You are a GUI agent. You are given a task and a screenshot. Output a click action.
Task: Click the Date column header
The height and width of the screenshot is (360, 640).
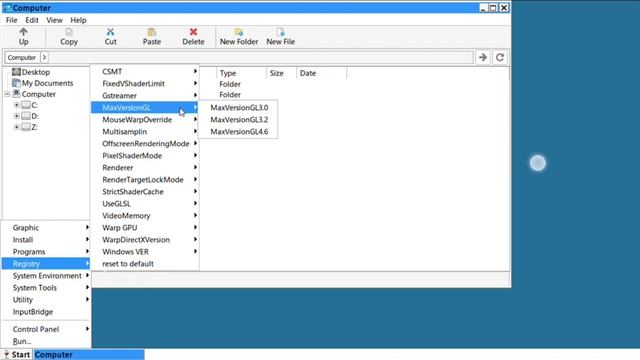click(x=321, y=73)
